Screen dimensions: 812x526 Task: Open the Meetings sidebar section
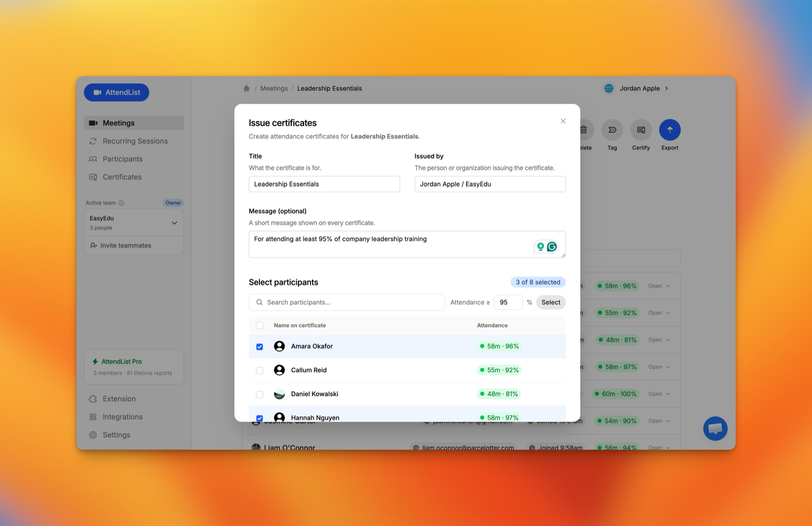[x=134, y=123]
